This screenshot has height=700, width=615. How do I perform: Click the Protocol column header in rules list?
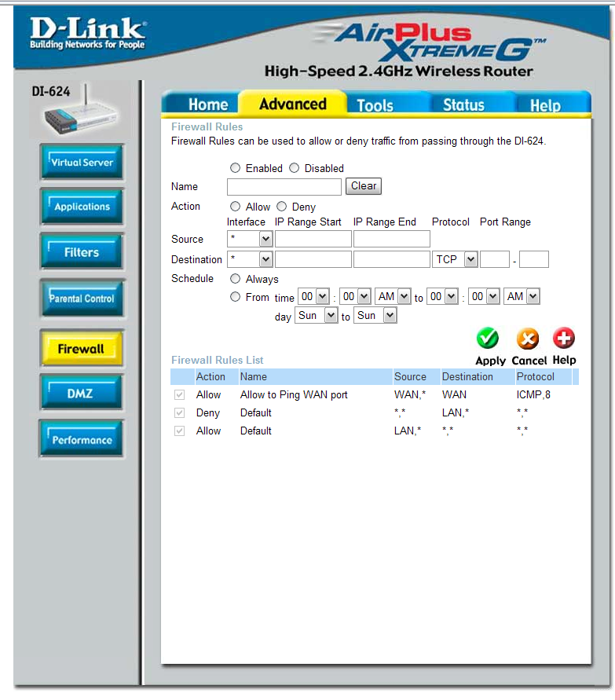point(535,377)
